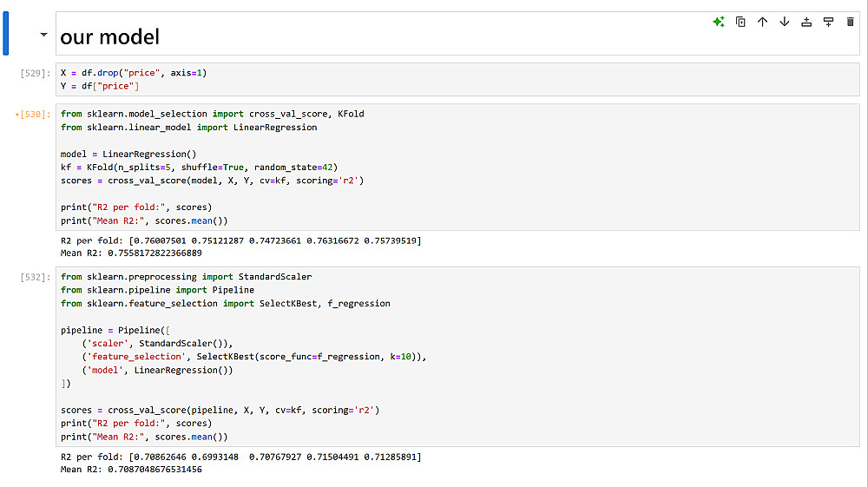Click the running [530] cell prompt
This screenshot has width=868, height=487.
pos(34,115)
